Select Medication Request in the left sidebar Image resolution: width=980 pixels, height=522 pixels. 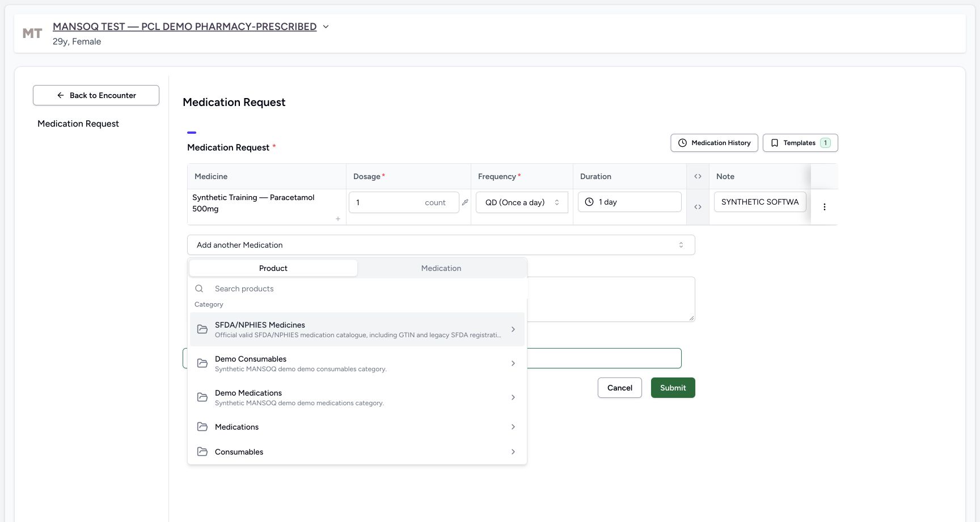pyautogui.click(x=78, y=124)
